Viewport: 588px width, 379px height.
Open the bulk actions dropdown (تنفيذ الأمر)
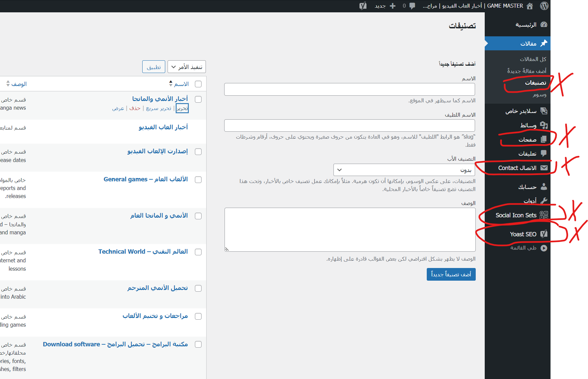pyautogui.click(x=187, y=67)
